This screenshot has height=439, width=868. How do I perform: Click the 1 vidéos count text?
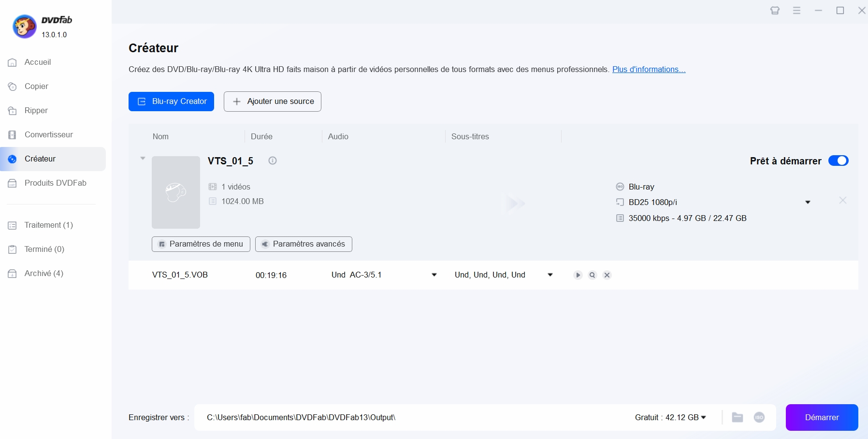pyautogui.click(x=236, y=187)
